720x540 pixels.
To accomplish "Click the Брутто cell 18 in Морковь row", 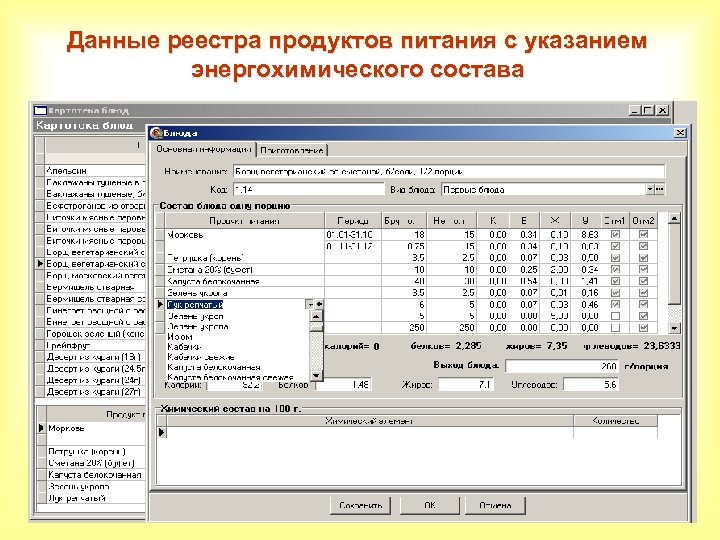I will point(404,235).
